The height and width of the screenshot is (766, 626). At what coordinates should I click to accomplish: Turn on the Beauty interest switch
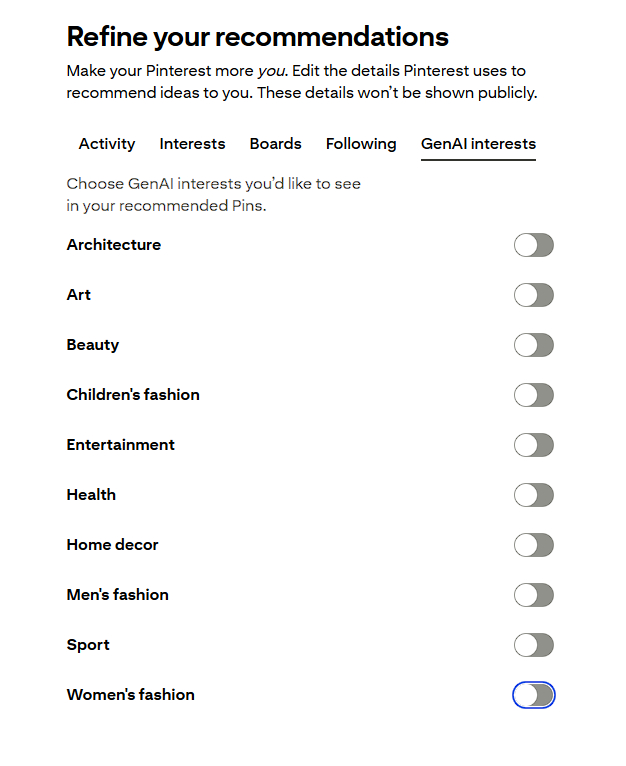click(x=533, y=345)
